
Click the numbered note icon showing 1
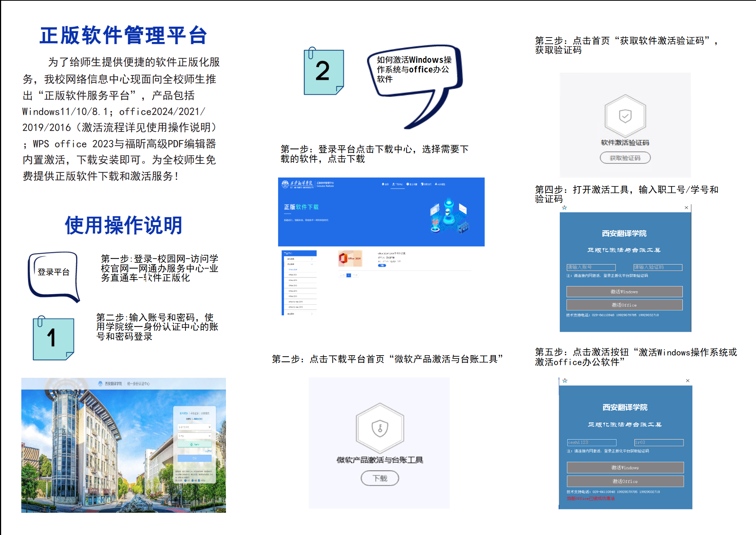(53, 338)
